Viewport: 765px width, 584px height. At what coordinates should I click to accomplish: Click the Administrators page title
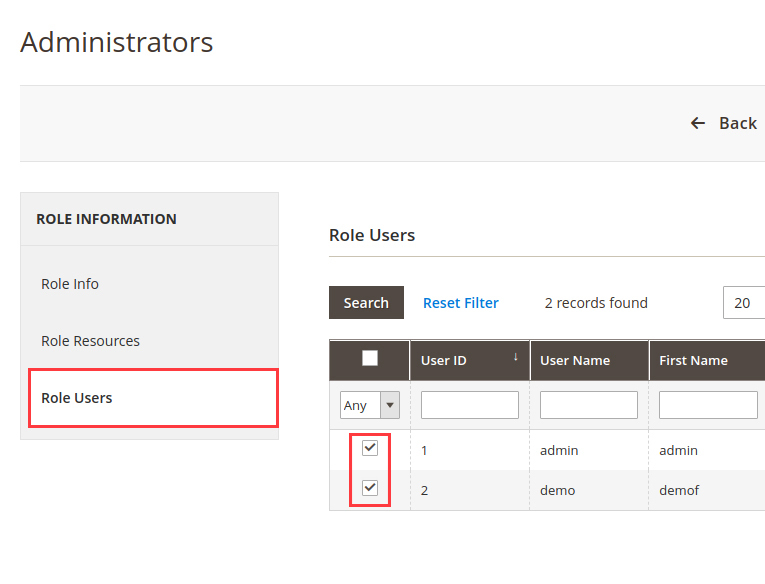(117, 42)
